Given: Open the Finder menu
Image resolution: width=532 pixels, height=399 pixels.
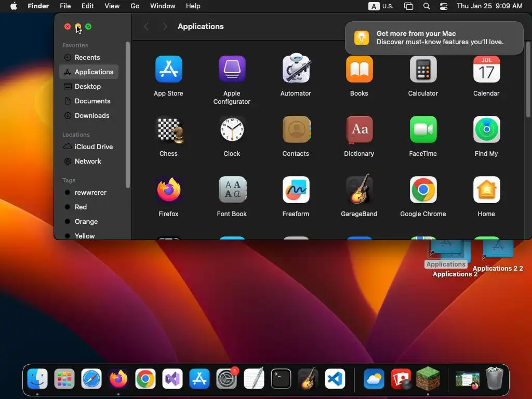Looking at the screenshot, I should click(38, 6).
